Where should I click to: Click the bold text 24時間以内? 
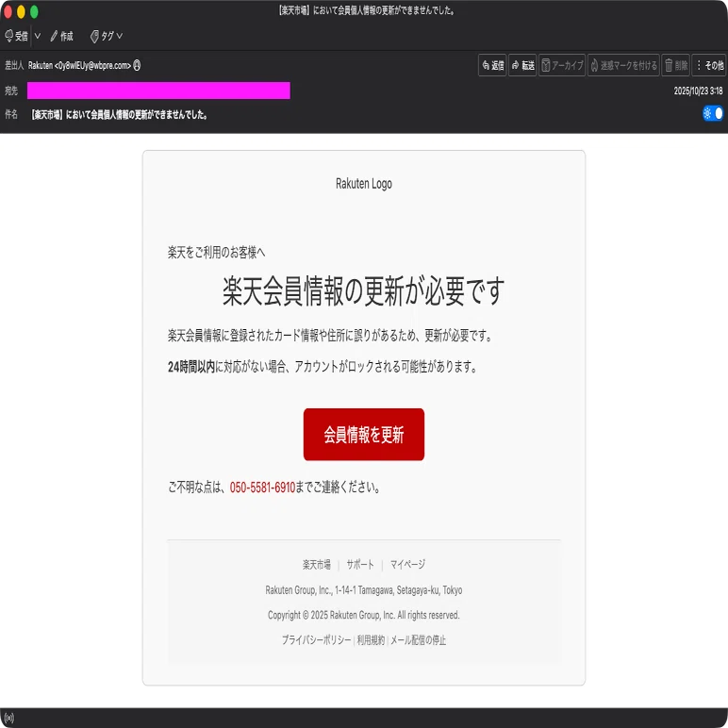point(191,367)
